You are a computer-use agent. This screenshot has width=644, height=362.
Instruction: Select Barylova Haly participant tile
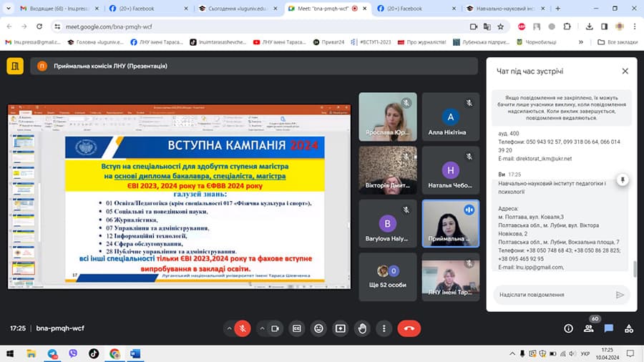(x=388, y=224)
